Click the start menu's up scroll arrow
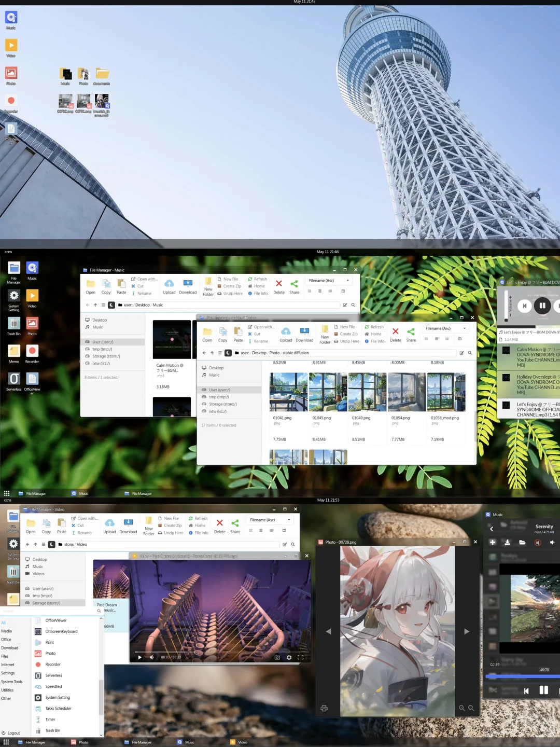Viewport: 560px width, 747px height. pyautogui.click(x=101, y=618)
